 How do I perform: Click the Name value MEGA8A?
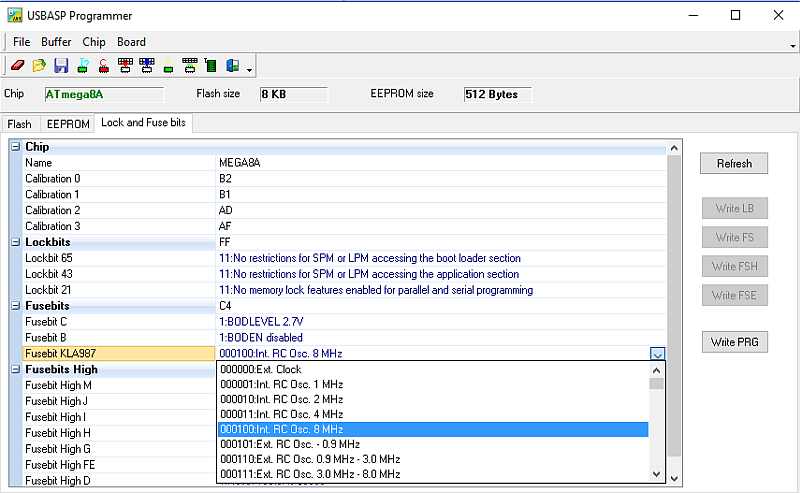pyautogui.click(x=240, y=163)
